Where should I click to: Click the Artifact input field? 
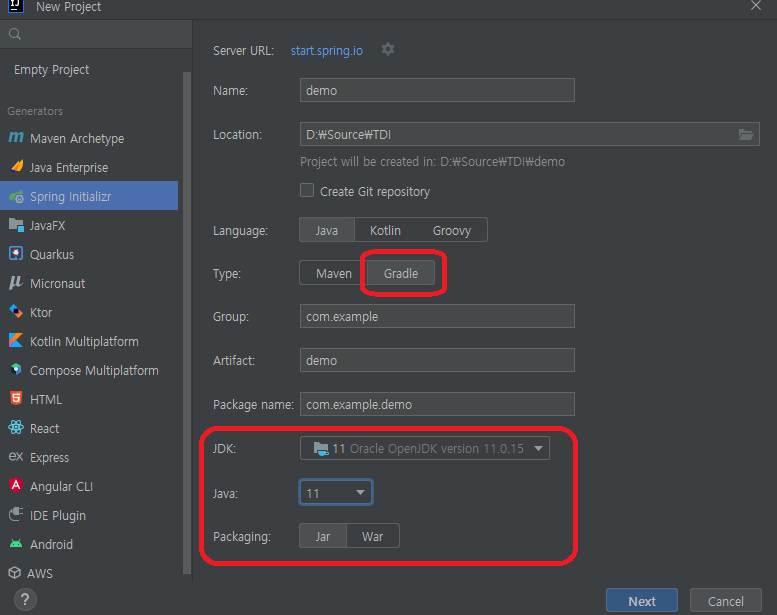click(x=437, y=360)
